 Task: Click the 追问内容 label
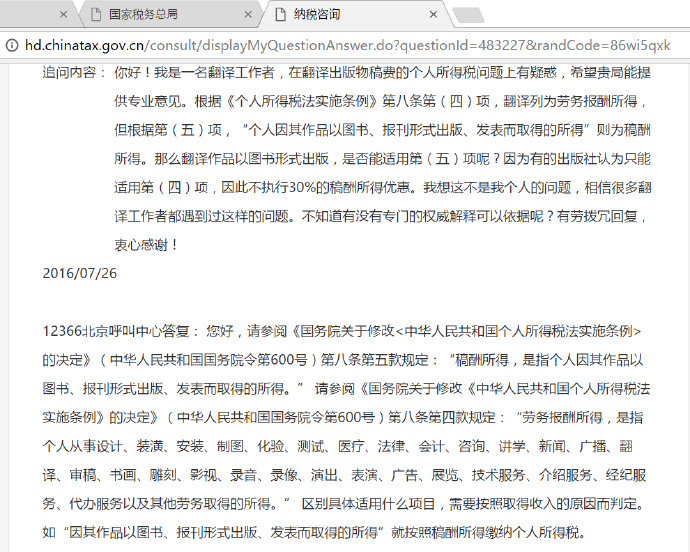click(74, 72)
